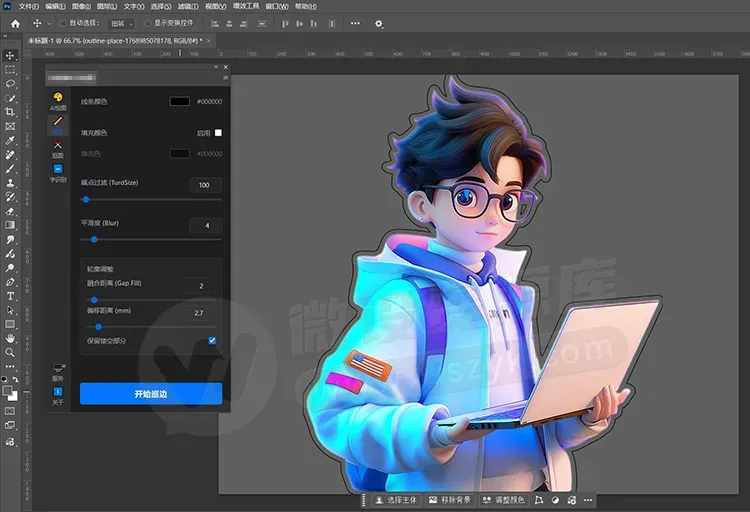This screenshot has width=750, height=512.
Task: Open the 编辑 menu
Action: point(55,6)
